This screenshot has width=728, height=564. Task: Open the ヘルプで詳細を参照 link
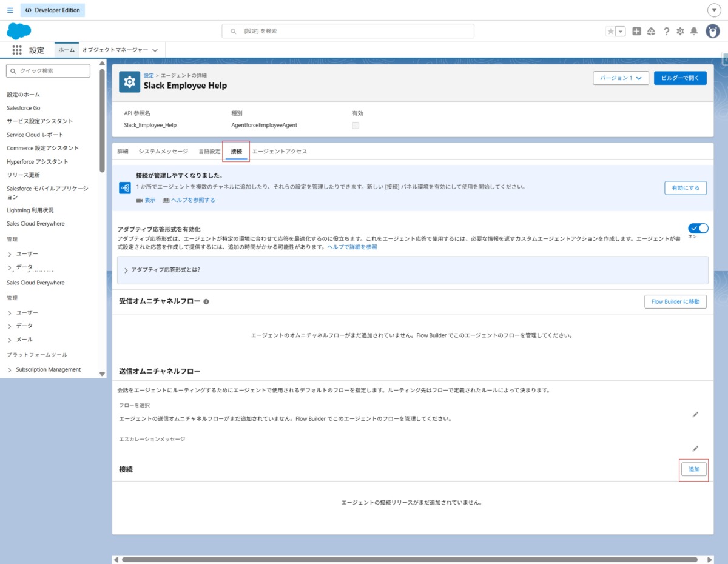pos(352,247)
